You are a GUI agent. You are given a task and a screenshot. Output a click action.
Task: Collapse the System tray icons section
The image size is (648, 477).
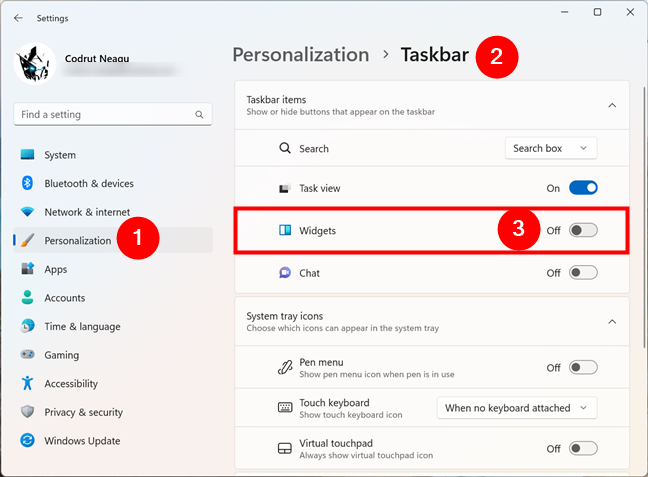click(612, 322)
